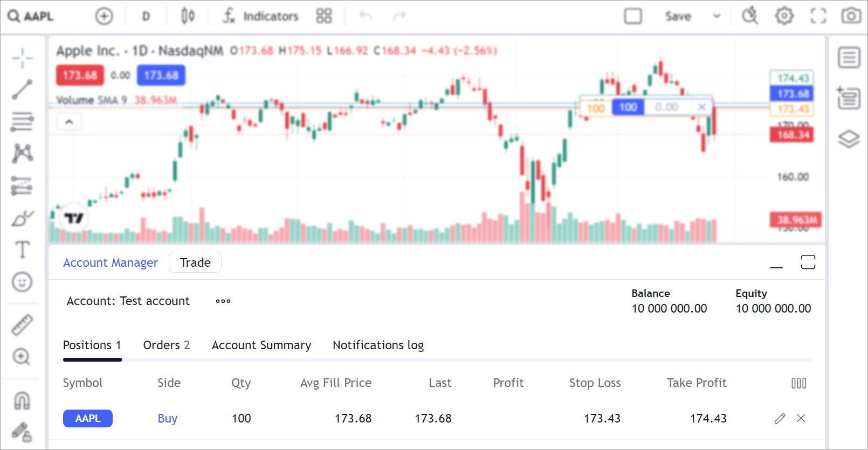The height and width of the screenshot is (450, 868).
Task: Click the blue 173.68 buy price box
Action: coord(161,75)
